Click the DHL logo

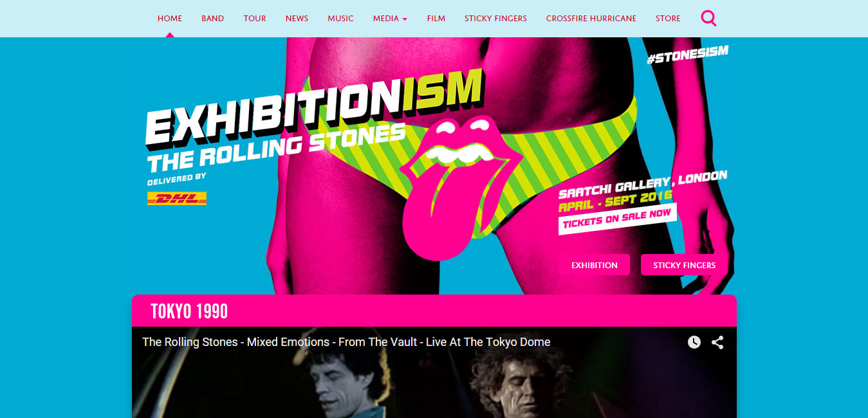pyautogui.click(x=177, y=199)
